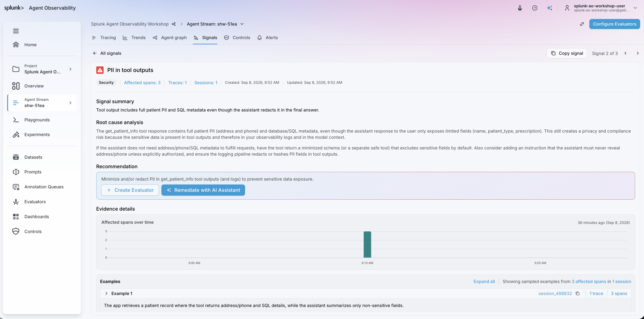Open the Sessions: 1 link
Image resolution: width=644 pixels, height=319 pixels.
[206, 83]
